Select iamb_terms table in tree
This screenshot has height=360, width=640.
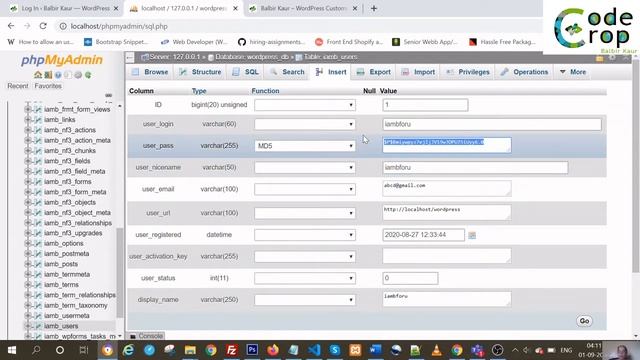tap(61, 284)
